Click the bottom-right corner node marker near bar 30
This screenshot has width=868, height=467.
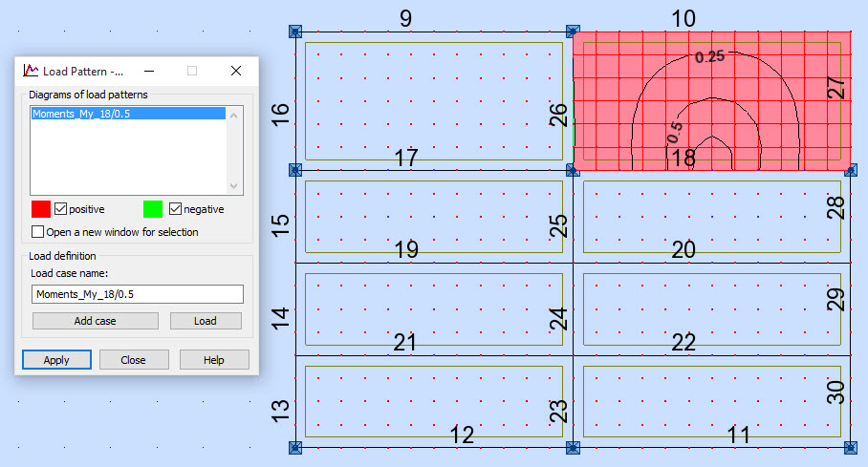[x=850, y=446]
